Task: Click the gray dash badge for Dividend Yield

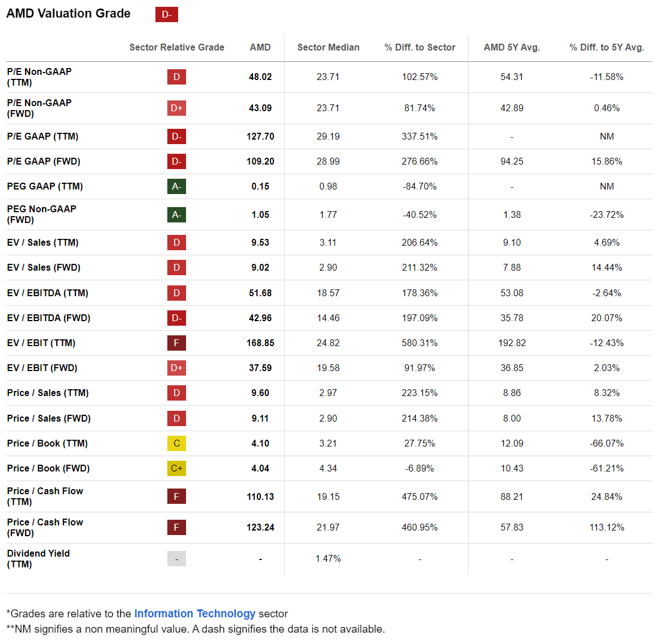Action: pos(176,558)
